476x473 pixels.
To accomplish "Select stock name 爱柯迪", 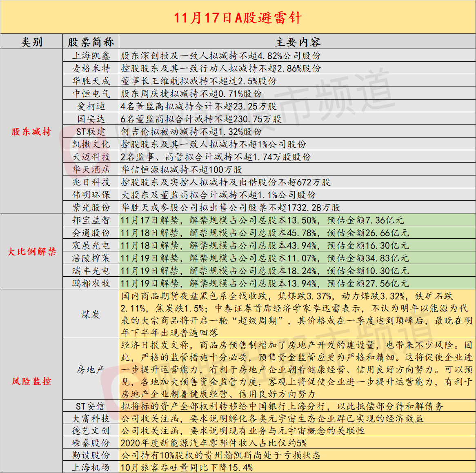I will click(91, 106).
